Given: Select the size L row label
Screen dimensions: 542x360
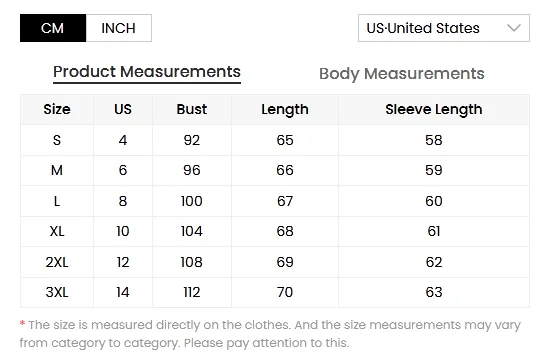Looking at the screenshot, I should (57, 201).
